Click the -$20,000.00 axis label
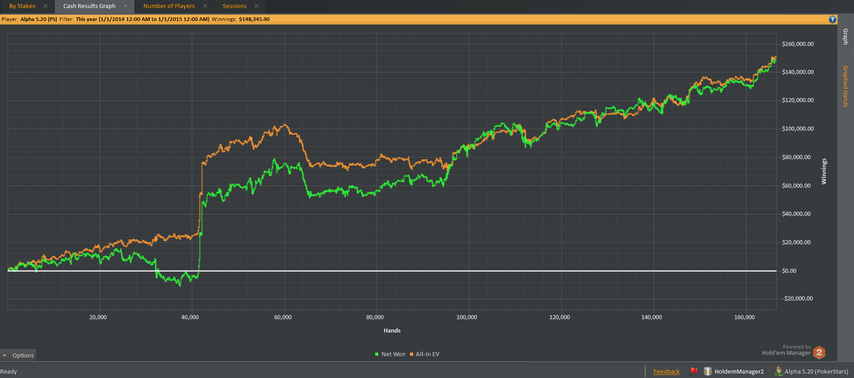 pos(797,299)
